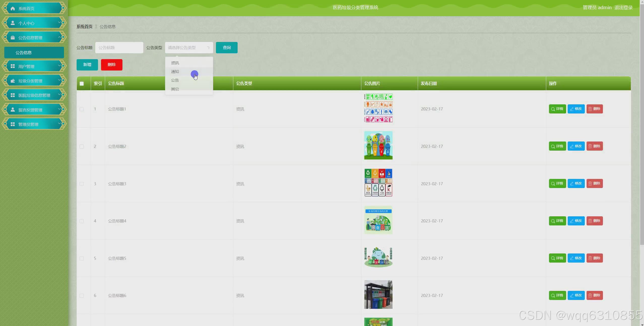Image resolution: width=644 pixels, height=326 pixels.
Task: Expand the 管理员管理 sidebar chevron
Action: coord(59,124)
